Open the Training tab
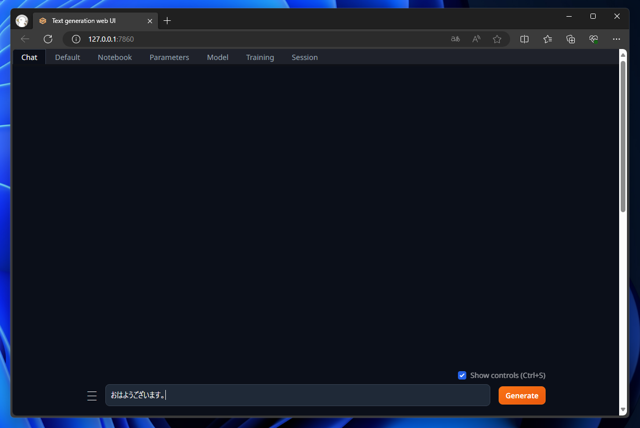 coord(260,57)
